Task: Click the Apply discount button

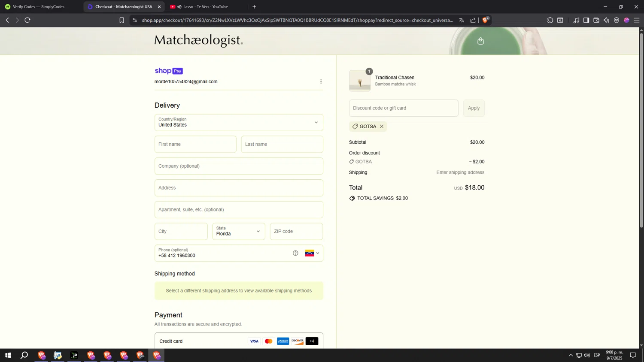Action: click(474, 108)
